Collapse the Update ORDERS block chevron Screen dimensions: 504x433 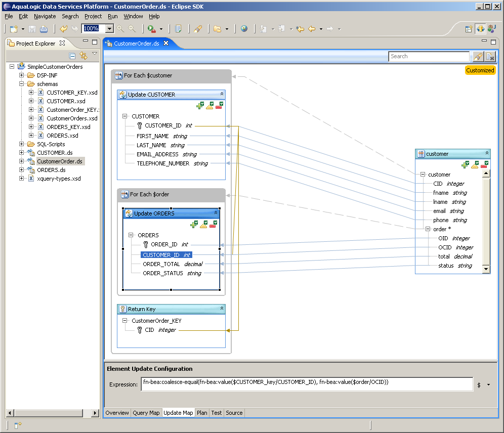[216, 212]
